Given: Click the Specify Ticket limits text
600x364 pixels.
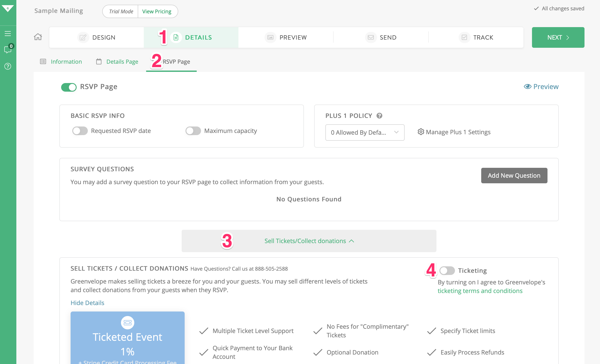Looking at the screenshot, I should point(467,331).
